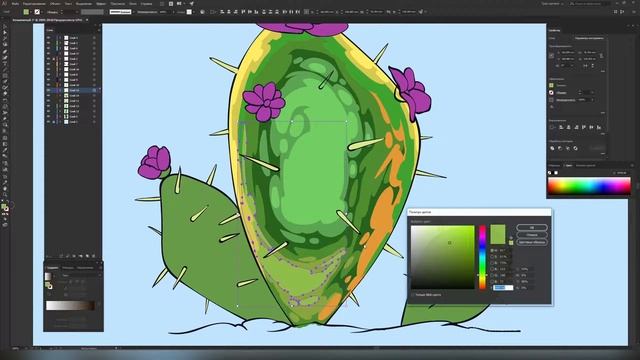The image size is (640, 360).
Task: Open the fill swatch dropdown arrow in the control bar
Action: pos(31,12)
